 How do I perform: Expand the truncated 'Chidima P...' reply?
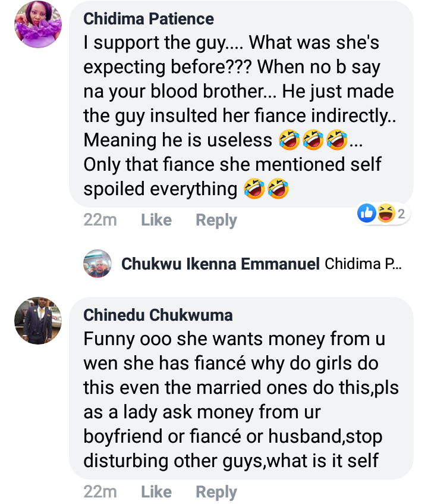point(364,264)
